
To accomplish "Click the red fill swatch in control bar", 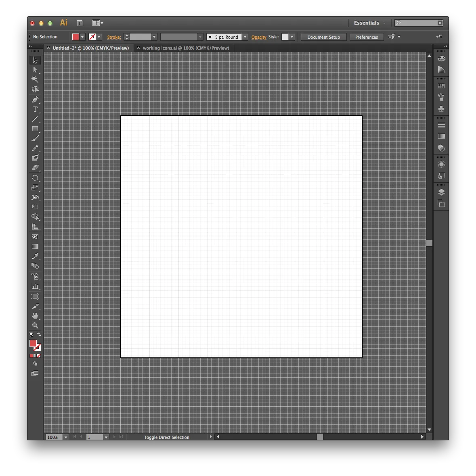I will click(x=75, y=37).
